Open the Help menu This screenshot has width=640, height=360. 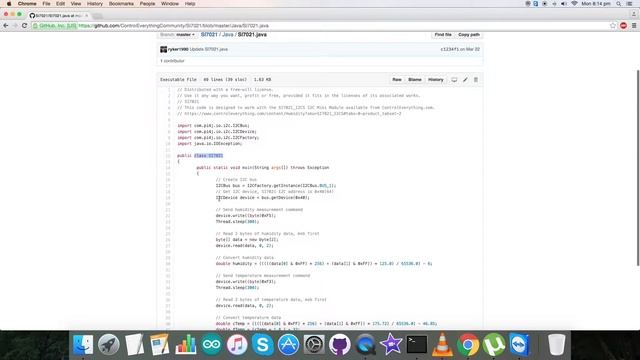(x=190, y=4)
